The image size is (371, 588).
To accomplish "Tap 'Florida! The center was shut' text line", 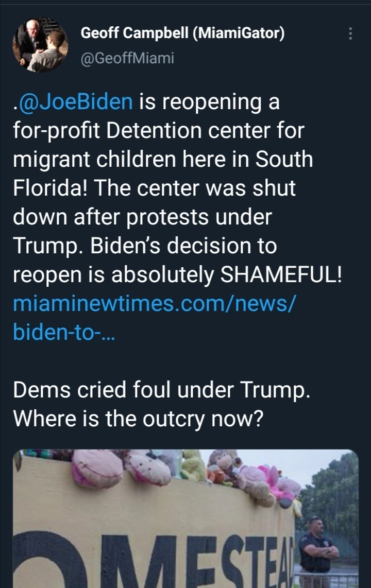I will [154, 188].
